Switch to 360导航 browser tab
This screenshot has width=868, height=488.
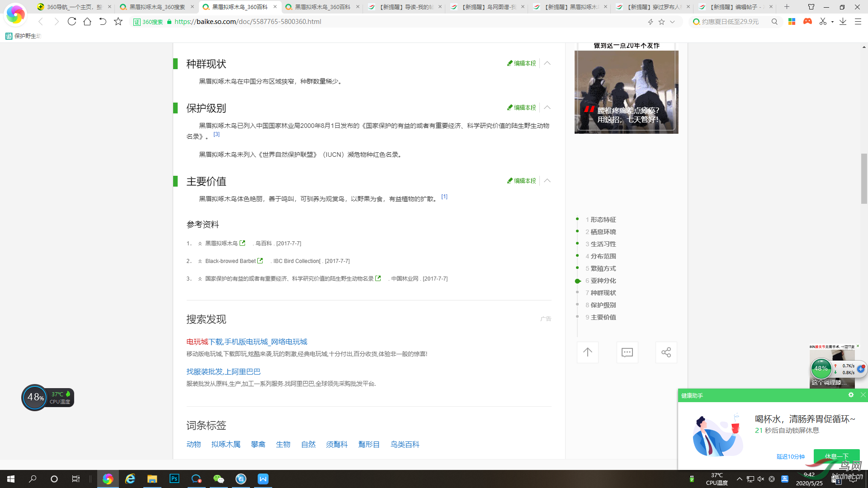coord(74,7)
